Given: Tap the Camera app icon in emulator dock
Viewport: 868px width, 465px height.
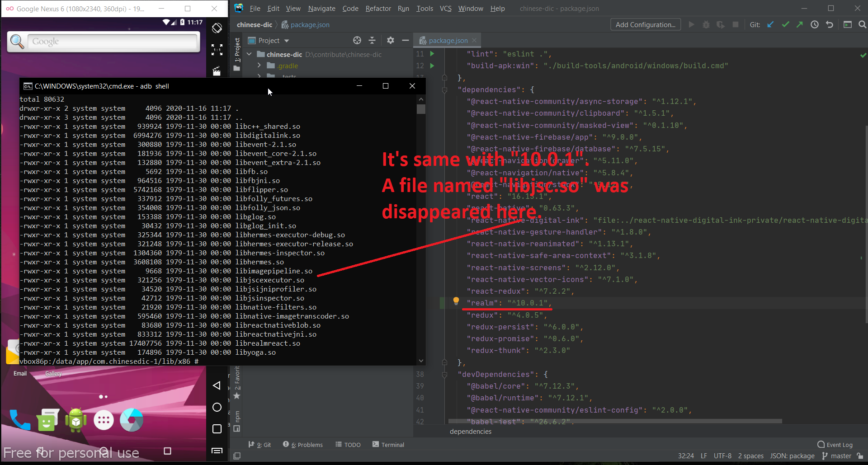Looking at the screenshot, I should (x=132, y=420).
